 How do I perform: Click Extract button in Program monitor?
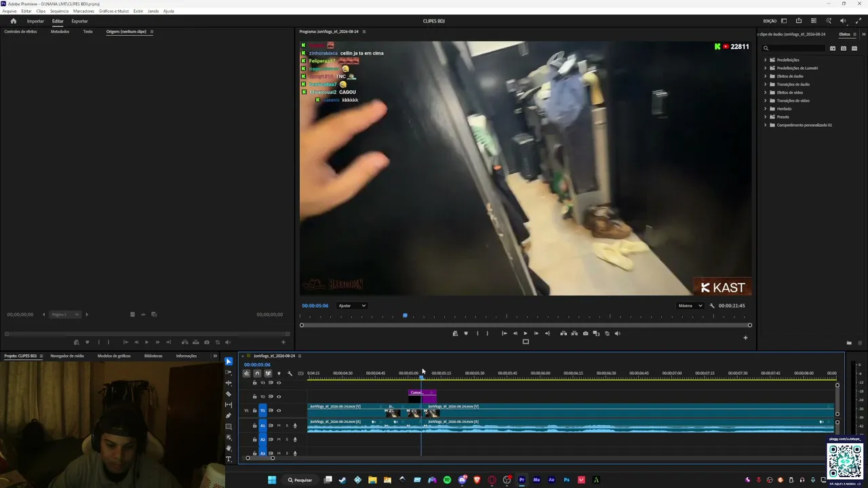click(574, 333)
